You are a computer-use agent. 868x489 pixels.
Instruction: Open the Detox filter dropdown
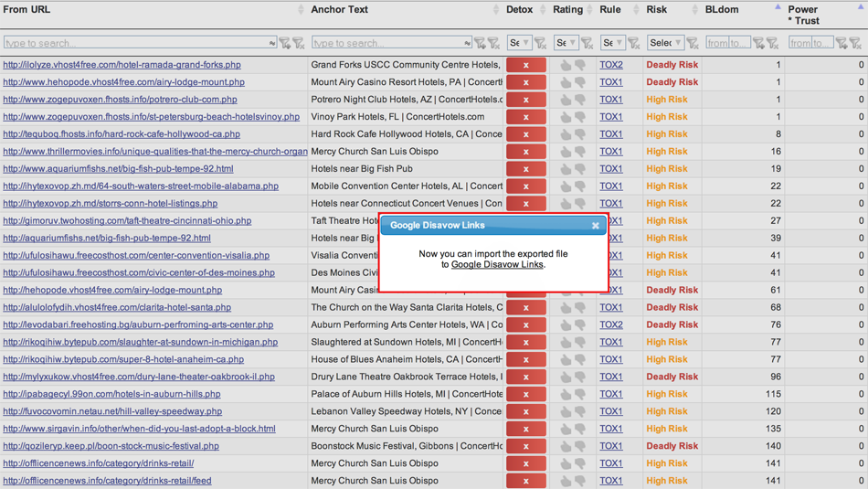pyautogui.click(x=519, y=43)
